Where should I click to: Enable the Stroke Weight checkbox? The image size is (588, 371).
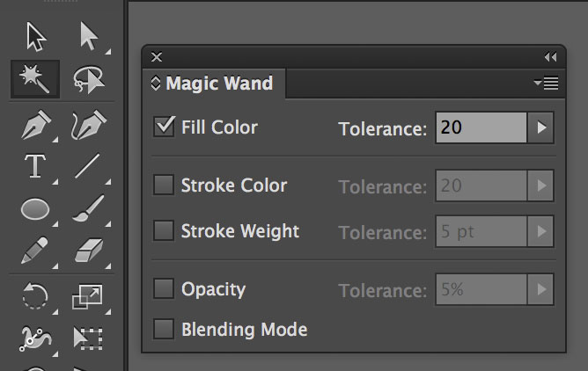pos(164,230)
